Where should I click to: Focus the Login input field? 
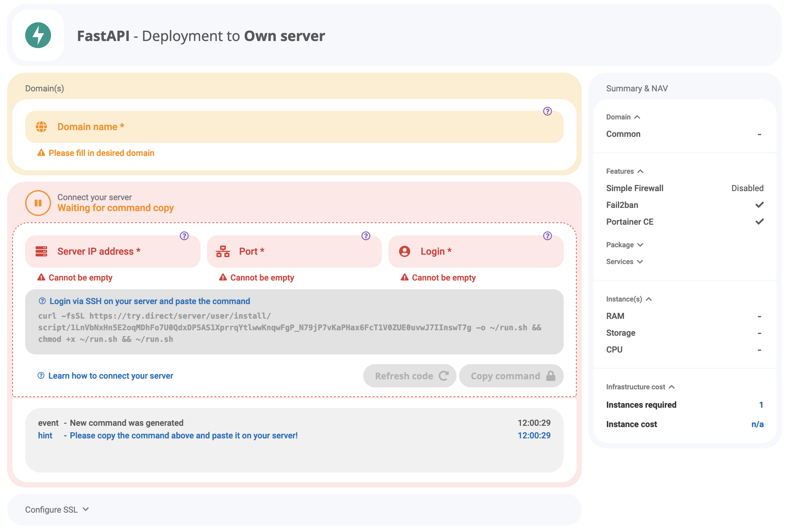pos(476,251)
